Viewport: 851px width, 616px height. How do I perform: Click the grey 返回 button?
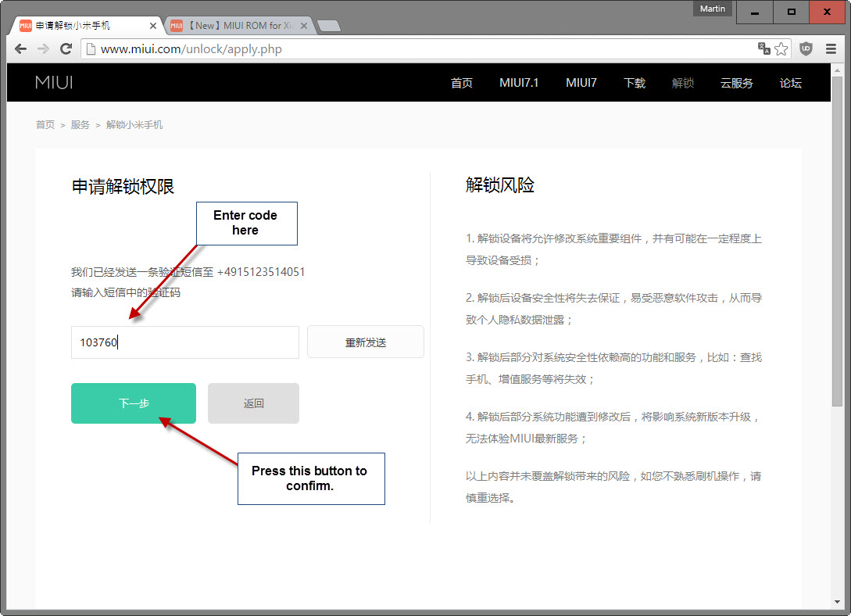pos(253,403)
